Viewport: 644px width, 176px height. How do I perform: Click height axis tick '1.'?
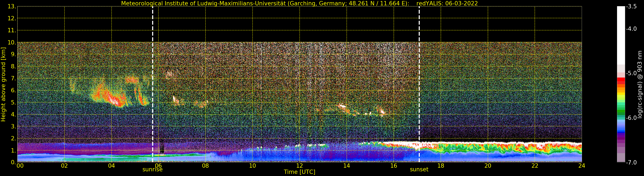click(x=13, y=150)
